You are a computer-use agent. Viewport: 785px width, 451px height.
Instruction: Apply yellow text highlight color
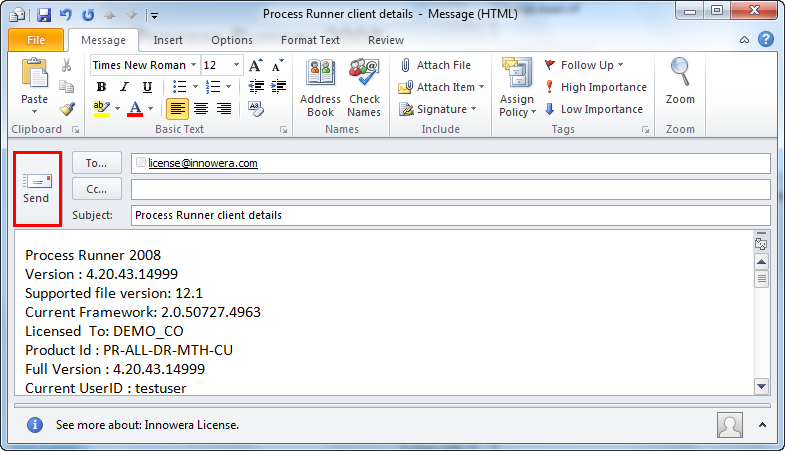(x=102, y=109)
